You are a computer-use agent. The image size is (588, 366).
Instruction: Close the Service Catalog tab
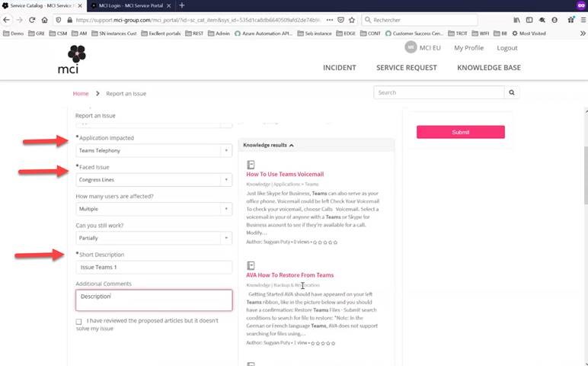80,5
